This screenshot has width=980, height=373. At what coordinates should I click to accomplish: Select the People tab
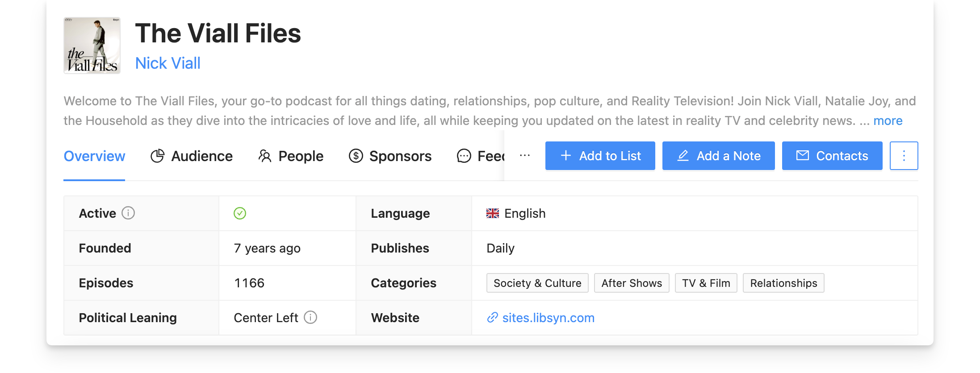[301, 156]
